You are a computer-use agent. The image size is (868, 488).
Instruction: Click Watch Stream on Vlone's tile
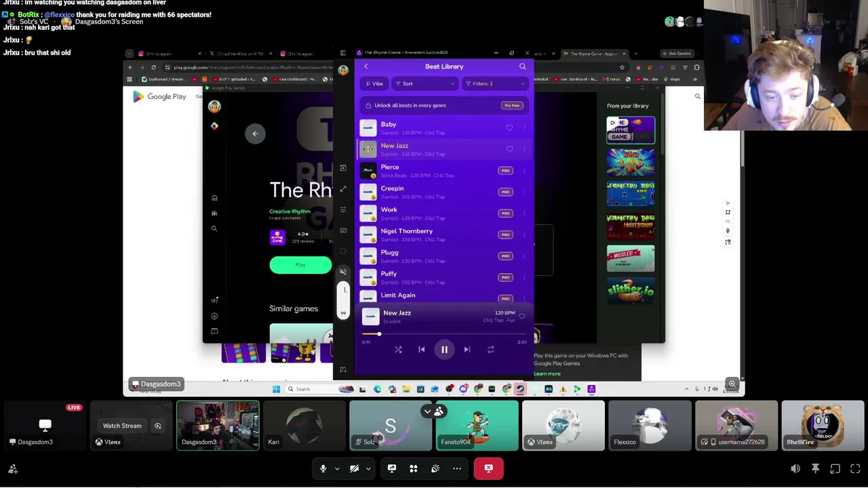coord(122,426)
